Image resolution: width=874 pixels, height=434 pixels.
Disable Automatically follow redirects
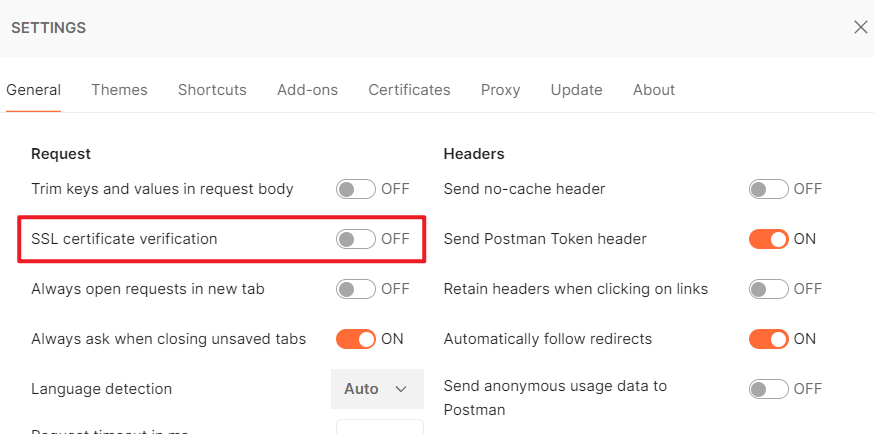(x=768, y=339)
